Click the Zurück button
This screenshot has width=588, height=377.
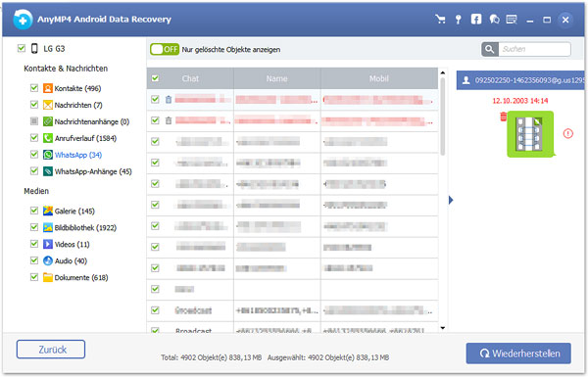(51, 350)
